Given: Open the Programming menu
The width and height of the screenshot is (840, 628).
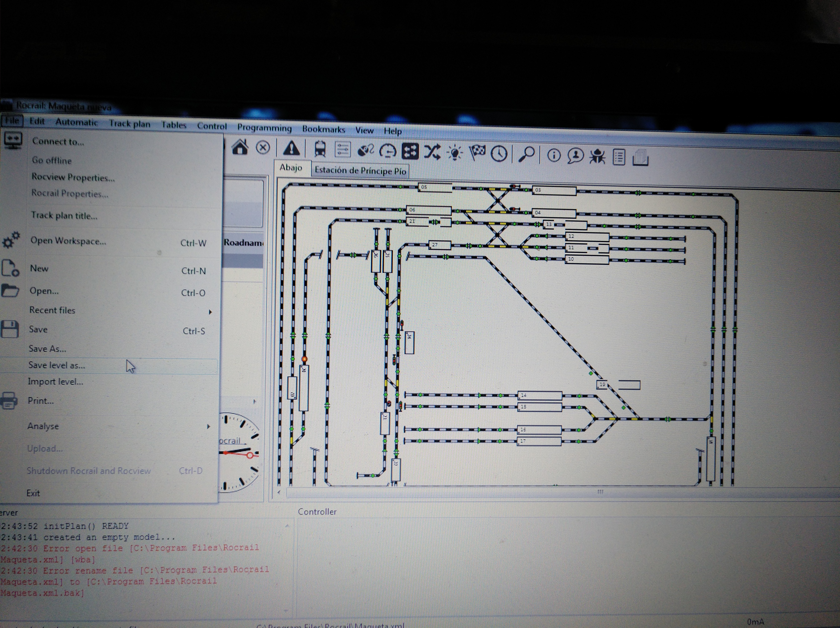Looking at the screenshot, I should tap(264, 128).
